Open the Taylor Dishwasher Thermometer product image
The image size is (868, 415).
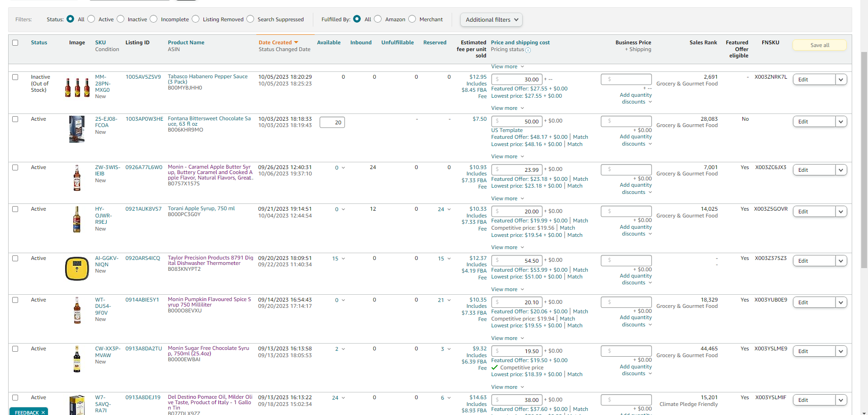[x=77, y=269]
